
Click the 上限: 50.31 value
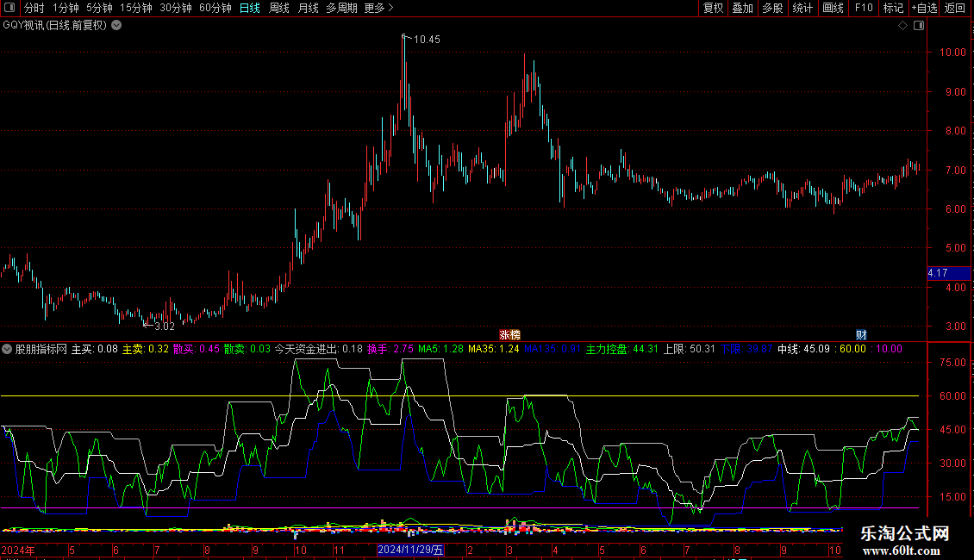[689, 349]
